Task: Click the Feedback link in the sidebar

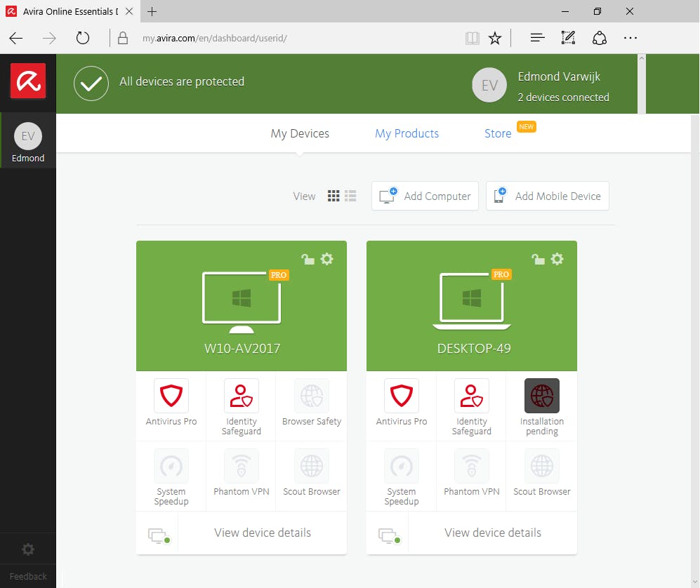Action: tap(28, 576)
